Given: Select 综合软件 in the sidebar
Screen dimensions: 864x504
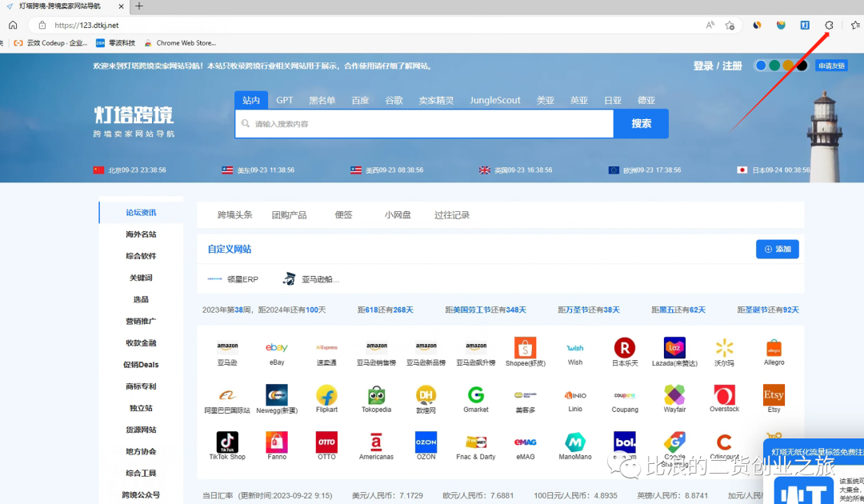Looking at the screenshot, I should pos(141,255).
